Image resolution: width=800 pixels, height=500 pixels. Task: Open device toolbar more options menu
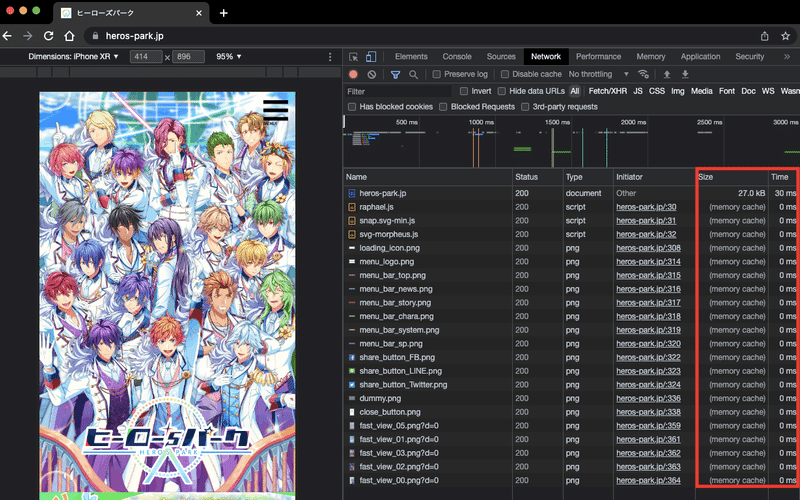(x=330, y=57)
